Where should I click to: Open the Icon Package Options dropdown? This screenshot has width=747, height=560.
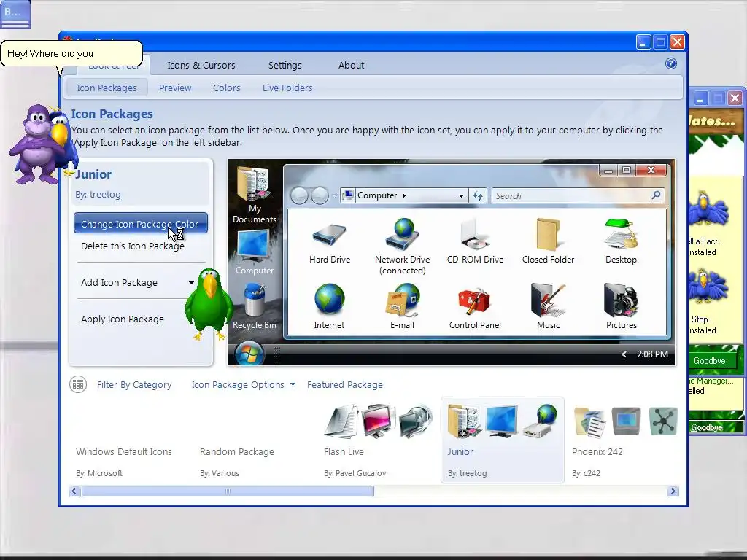click(x=244, y=384)
